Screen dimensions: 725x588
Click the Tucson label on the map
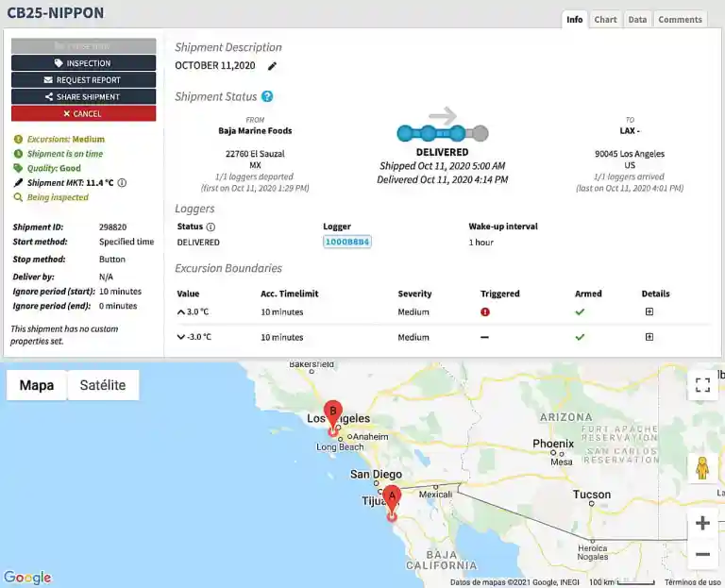(x=592, y=495)
